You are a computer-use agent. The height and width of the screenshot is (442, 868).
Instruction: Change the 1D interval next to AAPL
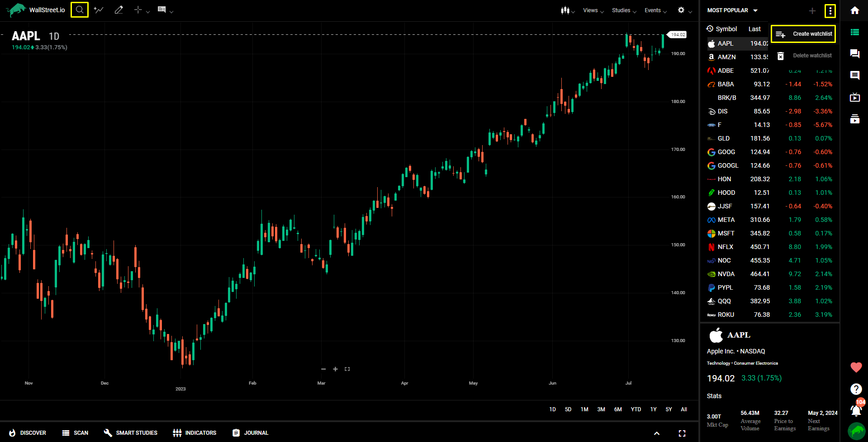(54, 37)
